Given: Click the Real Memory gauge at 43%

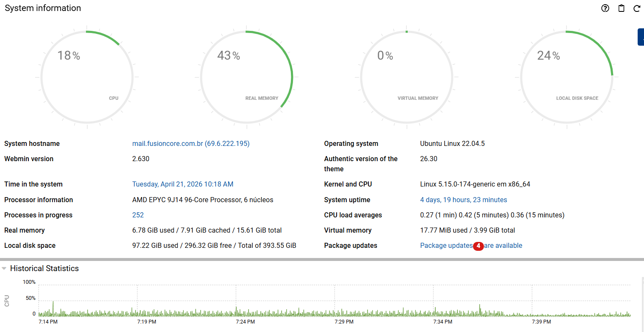Looking at the screenshot, I should click(246, 77).
